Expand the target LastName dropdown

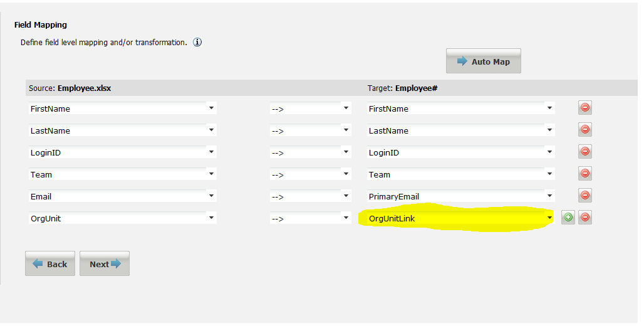[x=549, y=130]
